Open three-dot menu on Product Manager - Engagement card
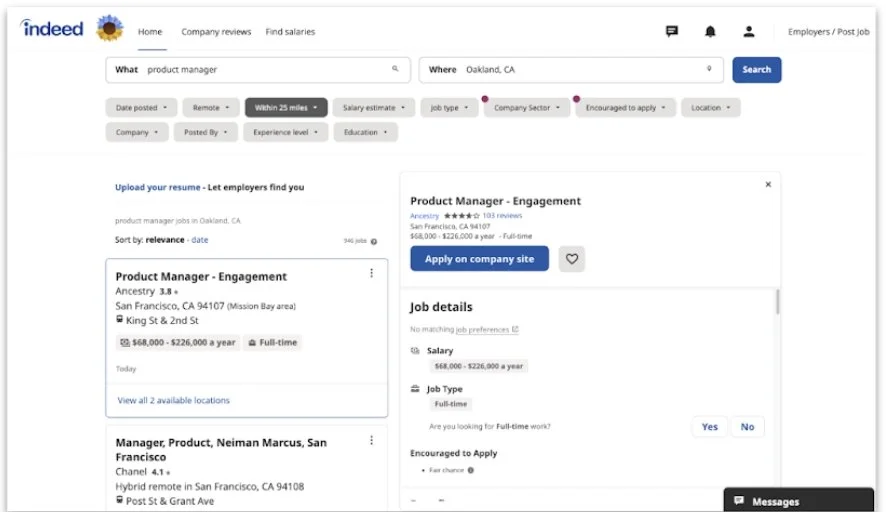This screenshot has width=886, height=512. pos(371,273)
